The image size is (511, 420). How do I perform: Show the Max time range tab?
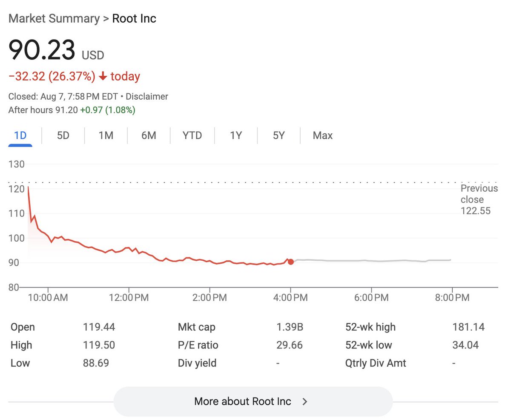322,136
